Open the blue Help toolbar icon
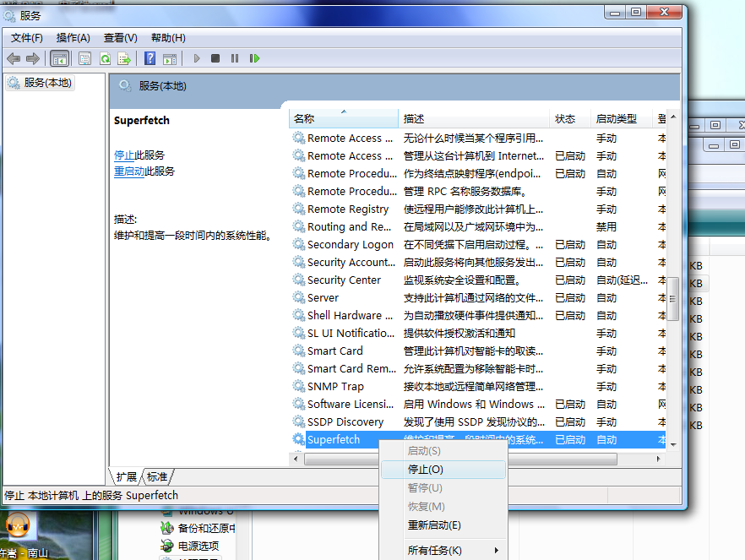The width and height of the screenshot is (745, 560). tap(150, 58)
